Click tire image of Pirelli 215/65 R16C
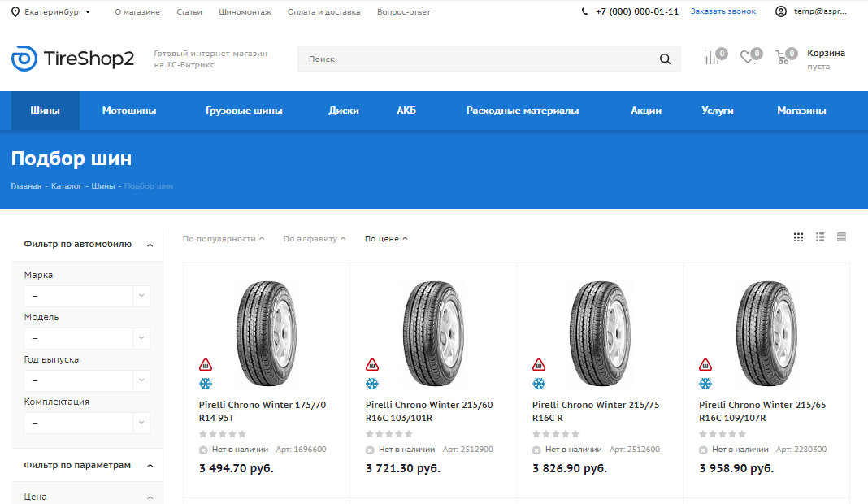 coord(766,332)
